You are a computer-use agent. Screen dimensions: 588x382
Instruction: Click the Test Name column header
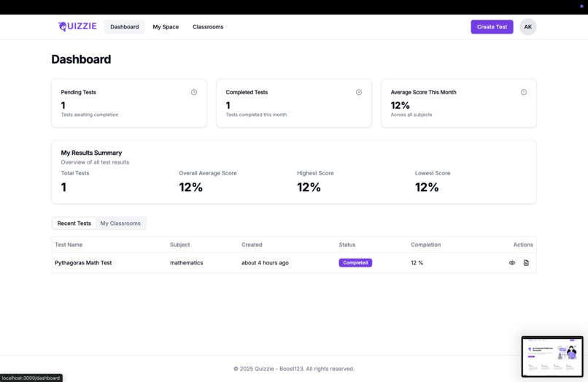point(69,245)
